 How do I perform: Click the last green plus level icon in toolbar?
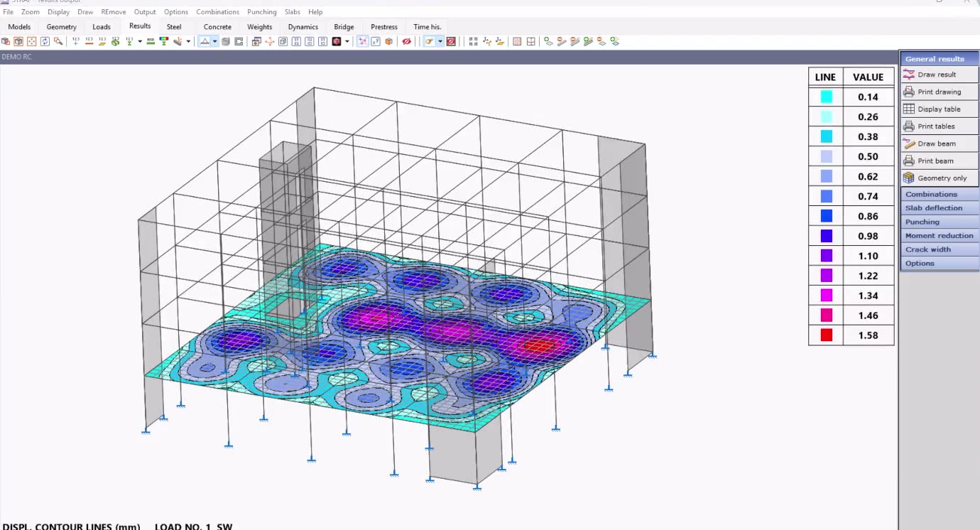point(614,41)
